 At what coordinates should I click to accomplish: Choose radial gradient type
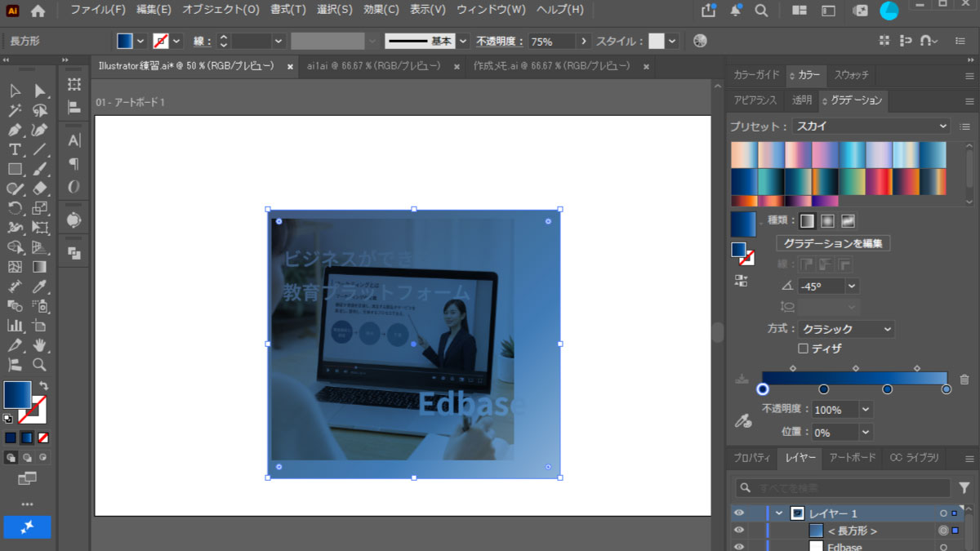[x=827, y=220]
